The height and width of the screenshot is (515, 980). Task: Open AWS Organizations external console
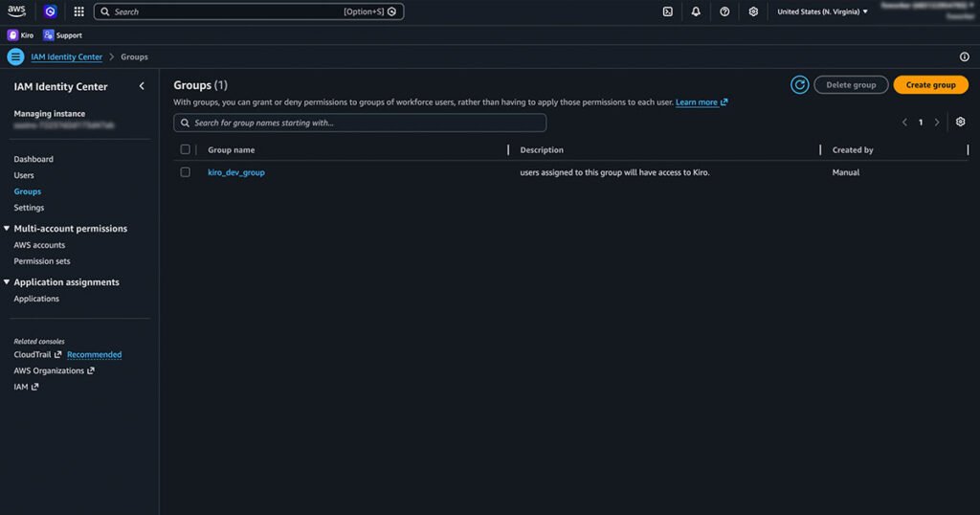[x=54, y=370]
